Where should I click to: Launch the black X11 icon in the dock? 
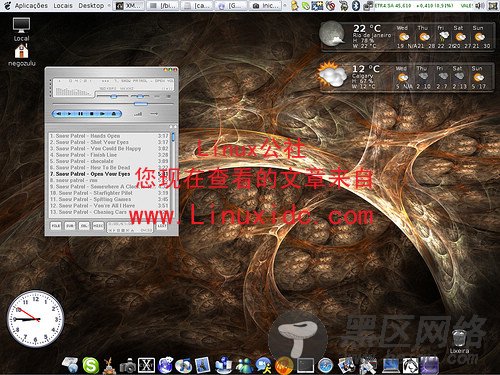pyautogui.click(x=146, y=365)
